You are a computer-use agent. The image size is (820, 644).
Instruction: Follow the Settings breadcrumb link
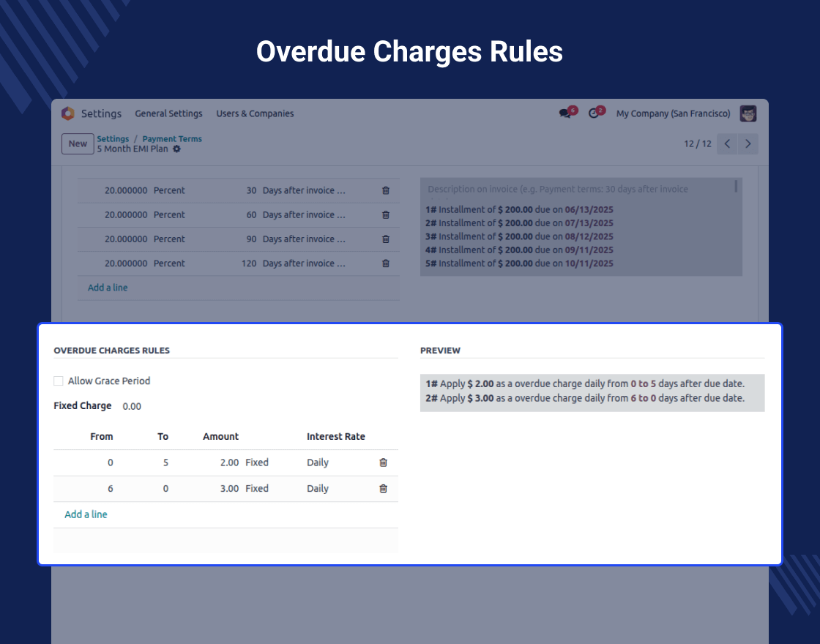tap(113, 138)
